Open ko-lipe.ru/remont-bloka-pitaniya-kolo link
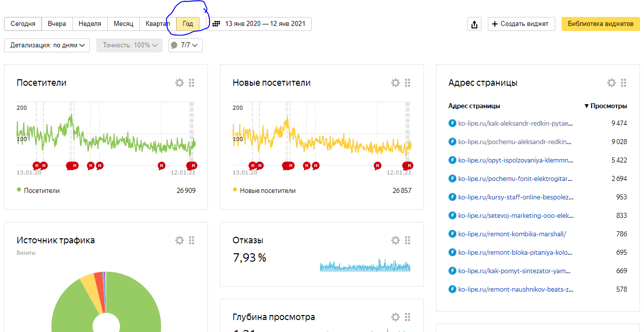Viewport: 644px width, 332px height. coord(516,252)
